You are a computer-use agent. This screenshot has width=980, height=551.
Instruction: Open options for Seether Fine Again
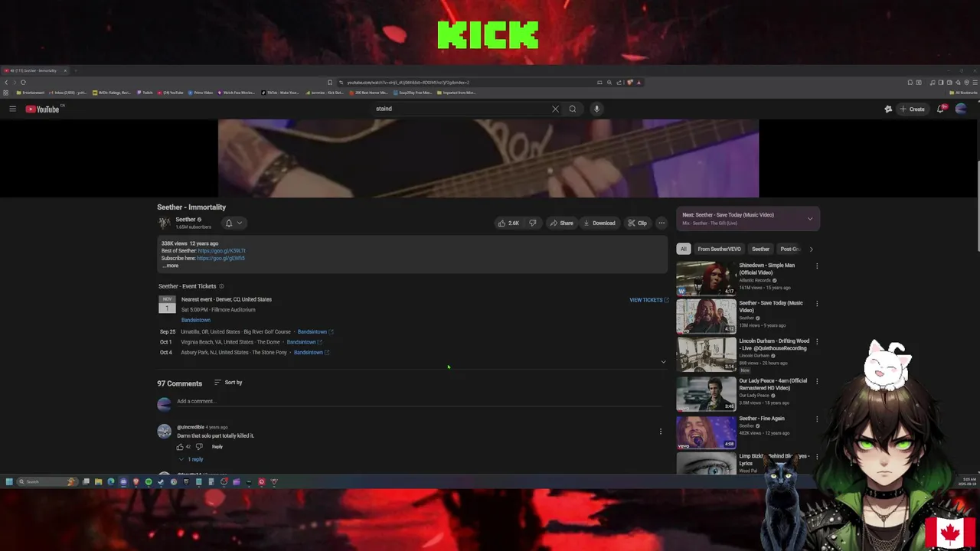coord(817,419)
